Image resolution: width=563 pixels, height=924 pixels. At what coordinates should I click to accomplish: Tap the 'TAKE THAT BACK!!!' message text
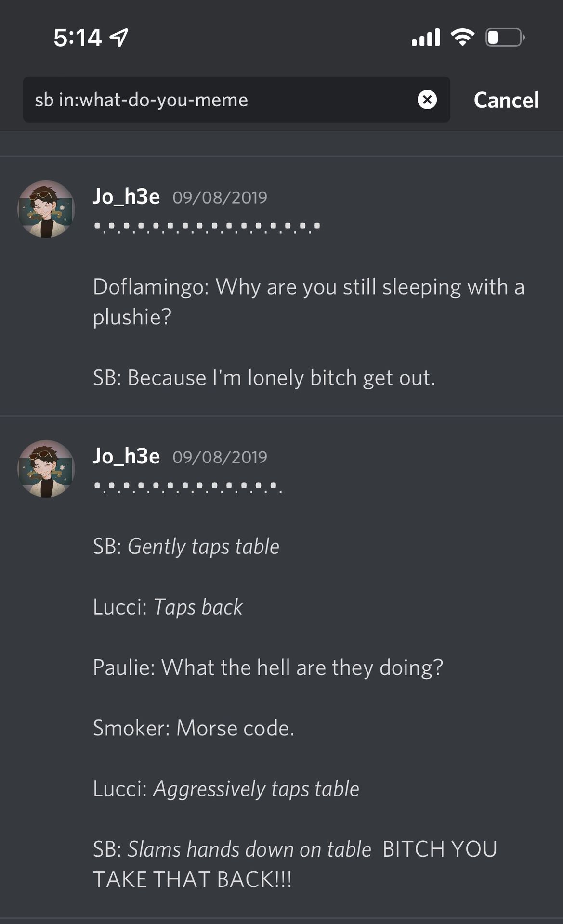click(x=192, y=879)
